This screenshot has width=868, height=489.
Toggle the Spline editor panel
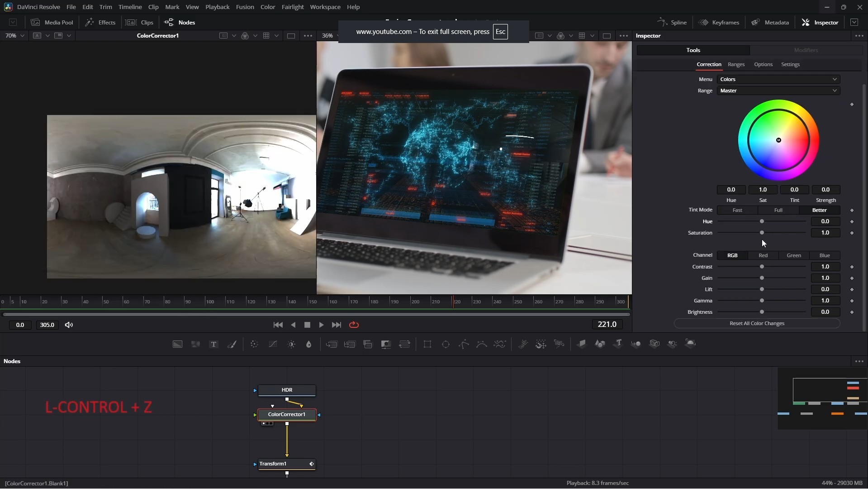672,22
